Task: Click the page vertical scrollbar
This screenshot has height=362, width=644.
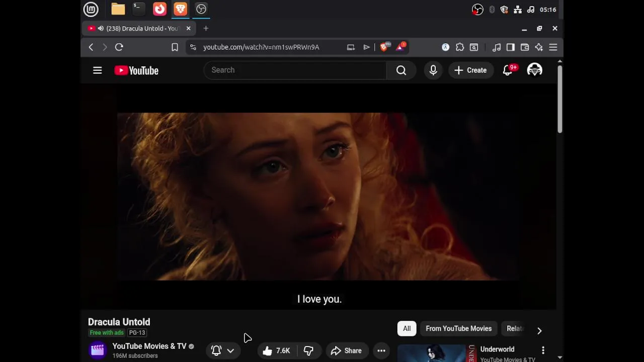Action: 559,99
